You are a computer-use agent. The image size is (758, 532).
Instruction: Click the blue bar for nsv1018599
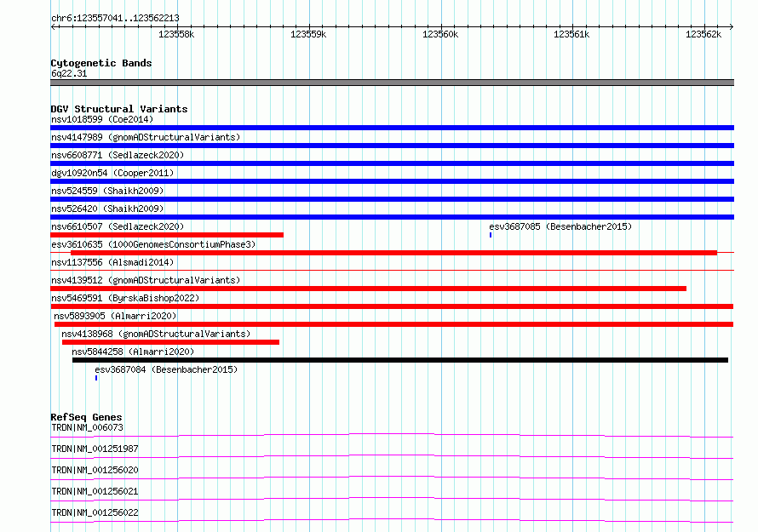pos(392,128)
